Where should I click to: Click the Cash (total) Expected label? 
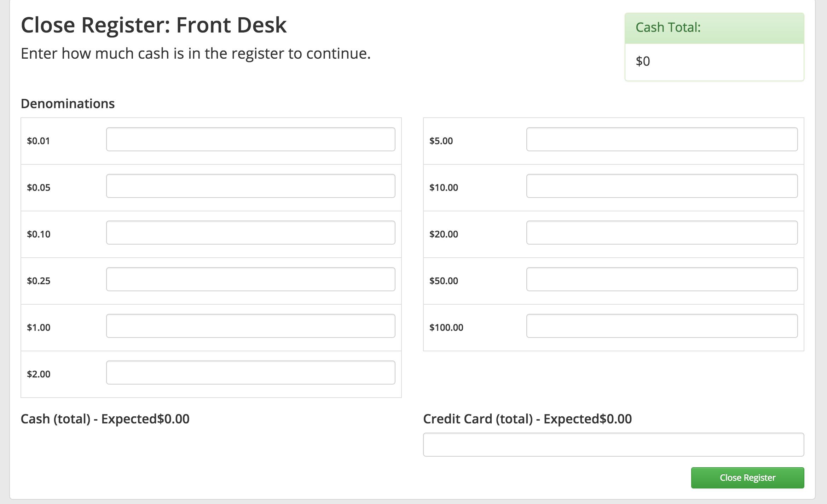tap(105, 418)
